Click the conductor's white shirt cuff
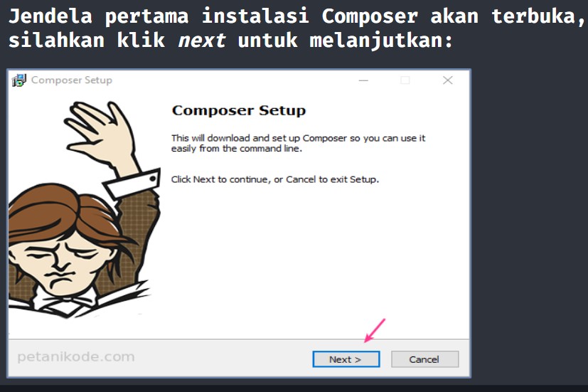Image resolution: width=588 pixels, height=392 pixels. click(x=132, y=184)
